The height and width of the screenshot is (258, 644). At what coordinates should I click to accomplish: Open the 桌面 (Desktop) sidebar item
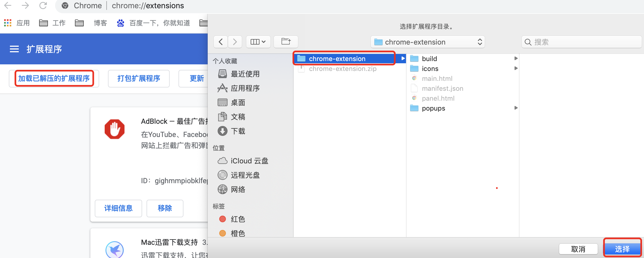[x=238, y=102]
